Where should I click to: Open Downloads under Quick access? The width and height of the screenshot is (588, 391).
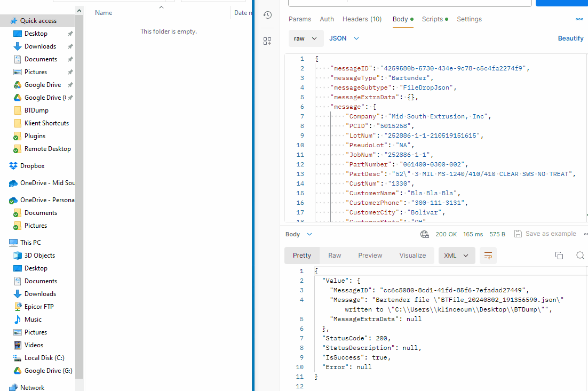pyautogui.click(x=40, y=46)
